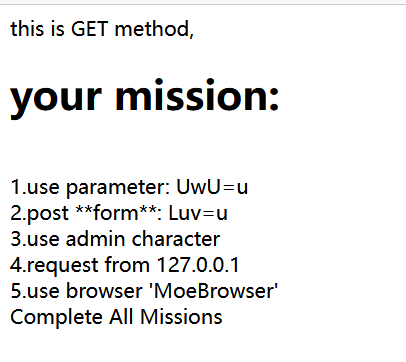Click the 'your mission:' heading
This screenshot has width=406, height=362.
145,96
